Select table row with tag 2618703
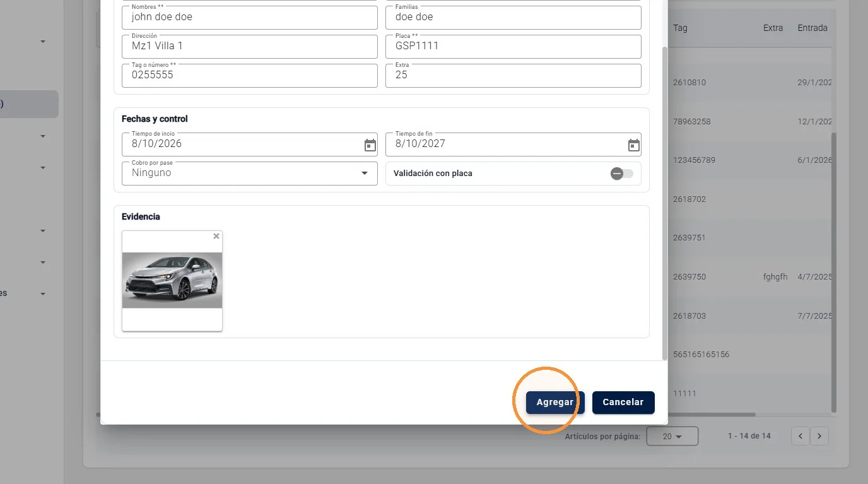This screenshot has width=868, height=484. pos(749,316)
